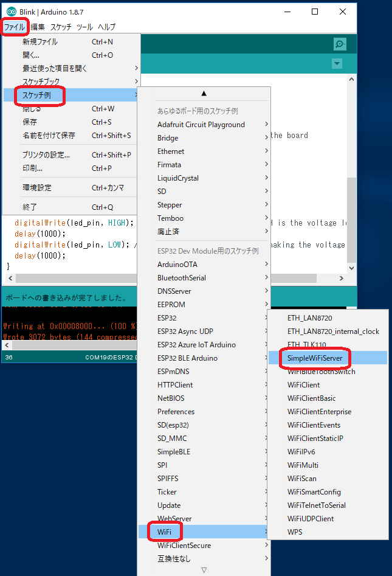The image size is (392, 576).
Task: Choose 終了 to quit
Action: (x=70, y=207)
